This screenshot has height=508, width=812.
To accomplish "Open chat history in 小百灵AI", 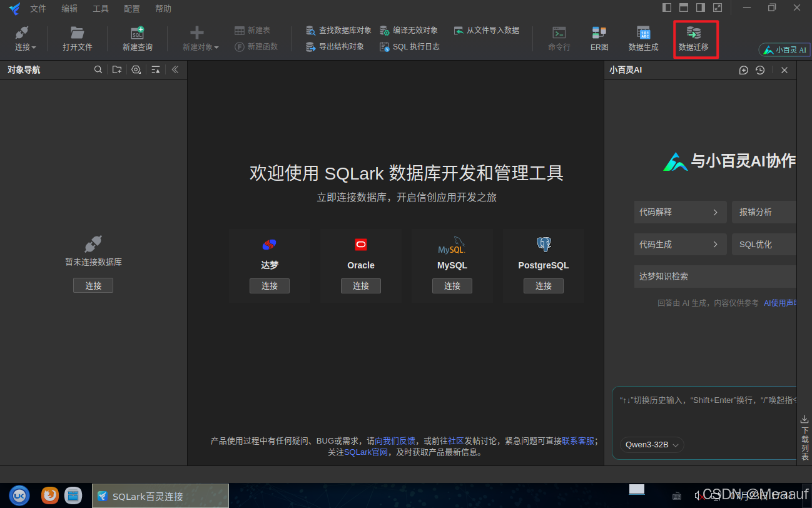I will pos(760,70).
